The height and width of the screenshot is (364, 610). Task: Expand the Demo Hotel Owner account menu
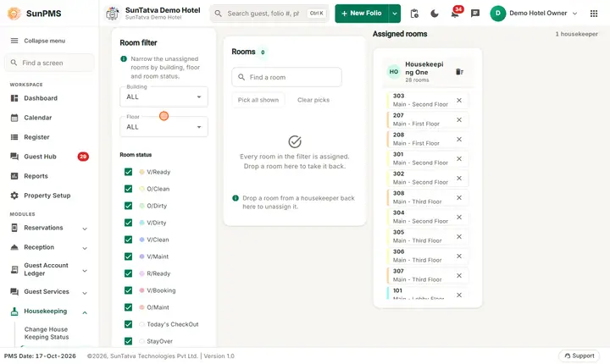tap(574, 14)
